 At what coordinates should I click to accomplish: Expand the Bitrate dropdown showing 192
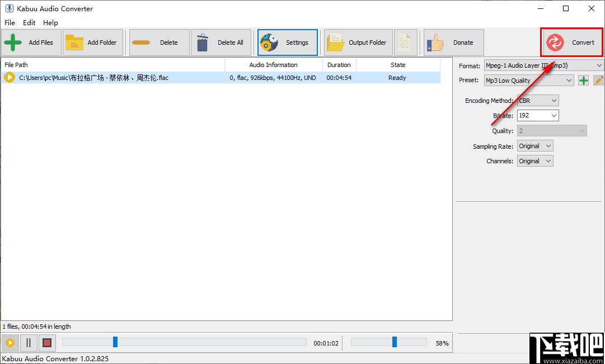pos(538,115)
